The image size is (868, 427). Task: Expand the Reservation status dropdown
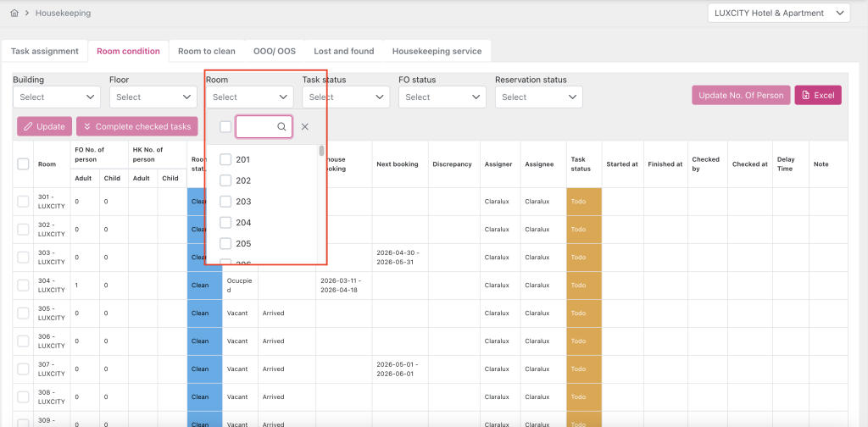[538, 97]
